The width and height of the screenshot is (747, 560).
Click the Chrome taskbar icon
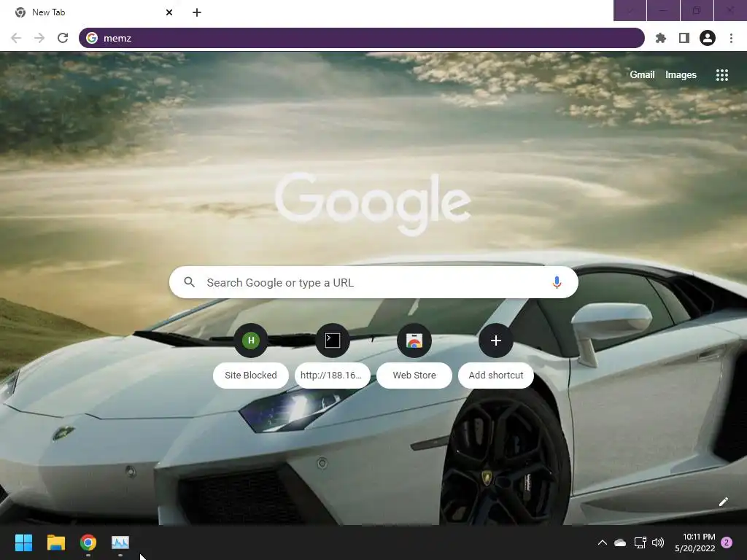(x=88, y=542)
